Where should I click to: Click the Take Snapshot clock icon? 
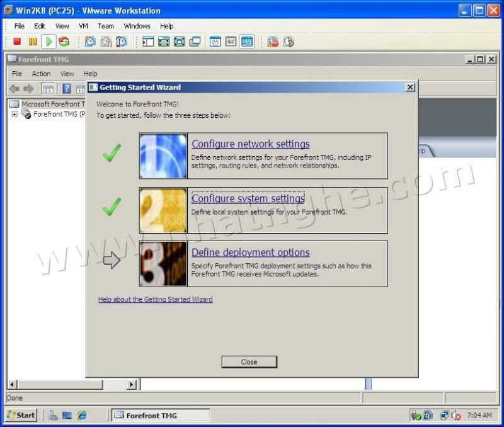click(90, 42)
